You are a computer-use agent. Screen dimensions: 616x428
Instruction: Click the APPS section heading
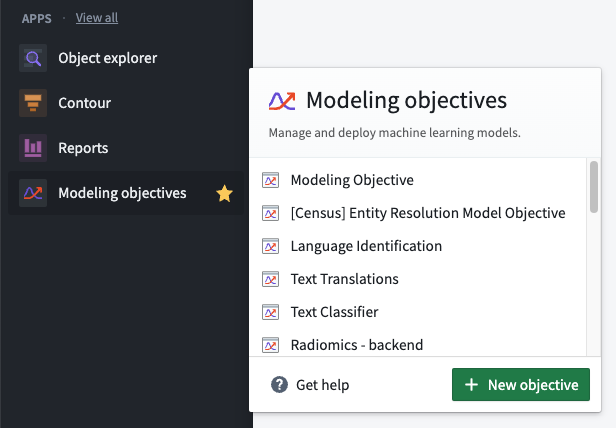(37, 19)
